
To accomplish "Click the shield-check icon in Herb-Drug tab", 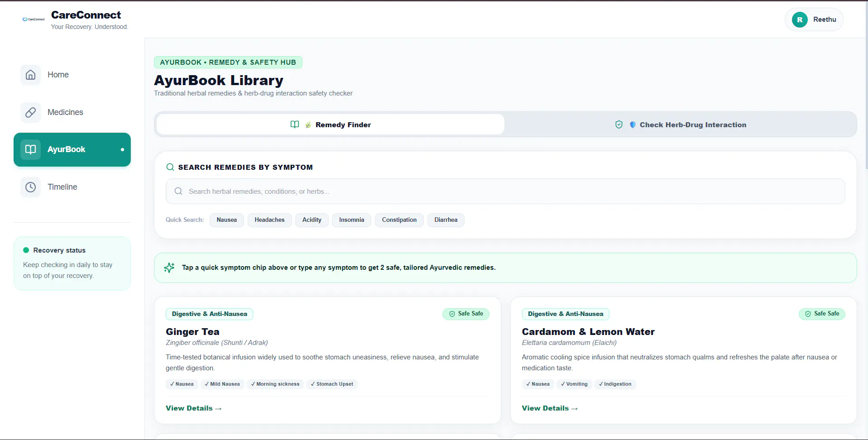I will pyautogui.click(x=619, y=124).
